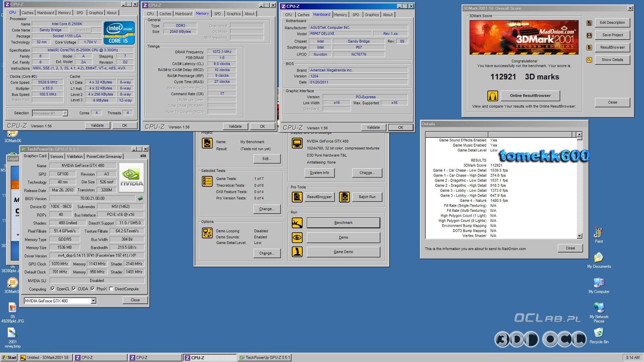Click the display settings monitor icon
The width and height of the screenshot is (644, 362).
pyautogui.click(x=297, y=143)
